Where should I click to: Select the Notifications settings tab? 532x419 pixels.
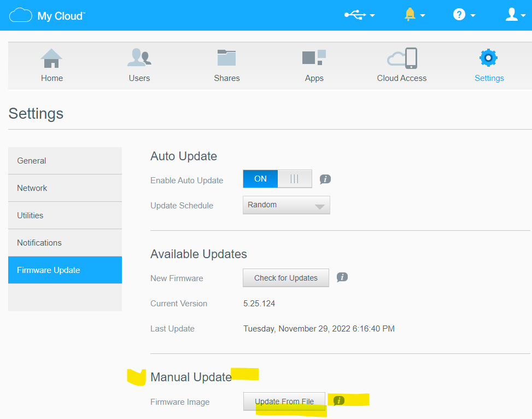65,243
